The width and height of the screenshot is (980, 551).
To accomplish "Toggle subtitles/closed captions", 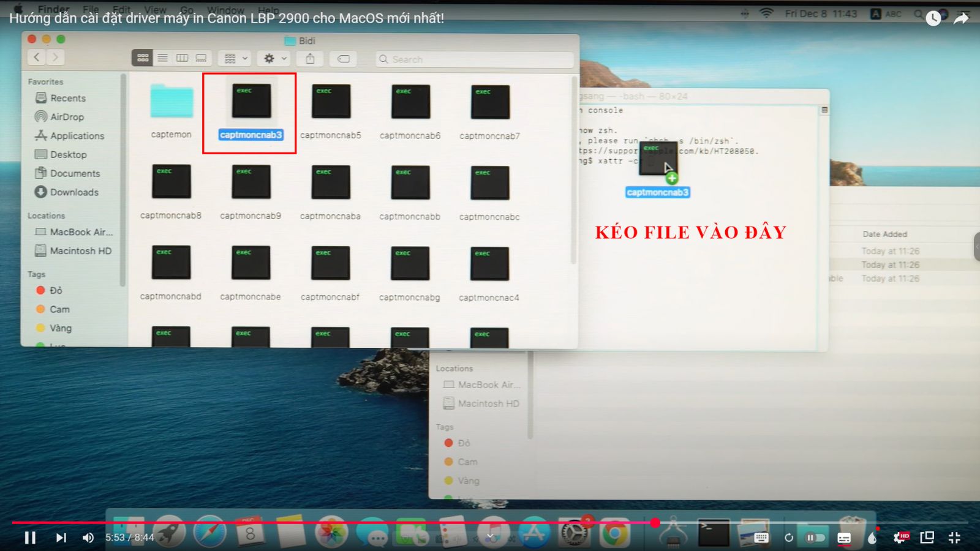I will 844,538.
